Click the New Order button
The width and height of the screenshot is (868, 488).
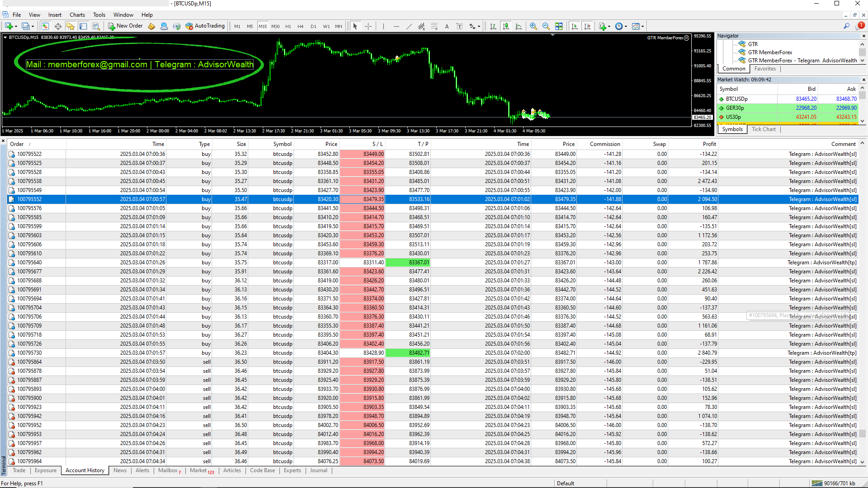pos(125,26)
